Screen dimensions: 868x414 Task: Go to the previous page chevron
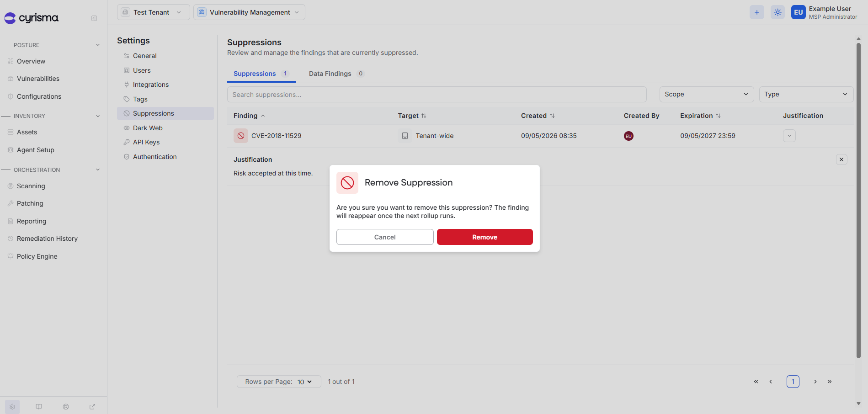click(x=771, y=382)
